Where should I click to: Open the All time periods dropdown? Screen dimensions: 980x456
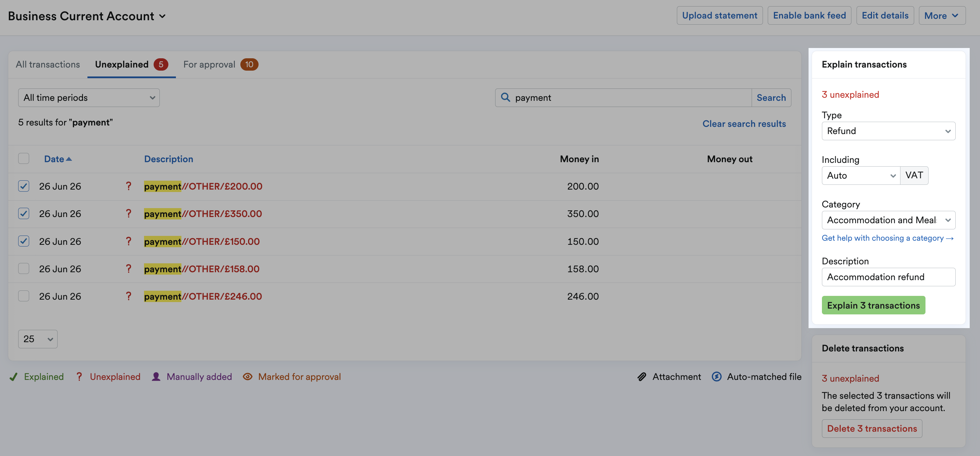point(89,98)
